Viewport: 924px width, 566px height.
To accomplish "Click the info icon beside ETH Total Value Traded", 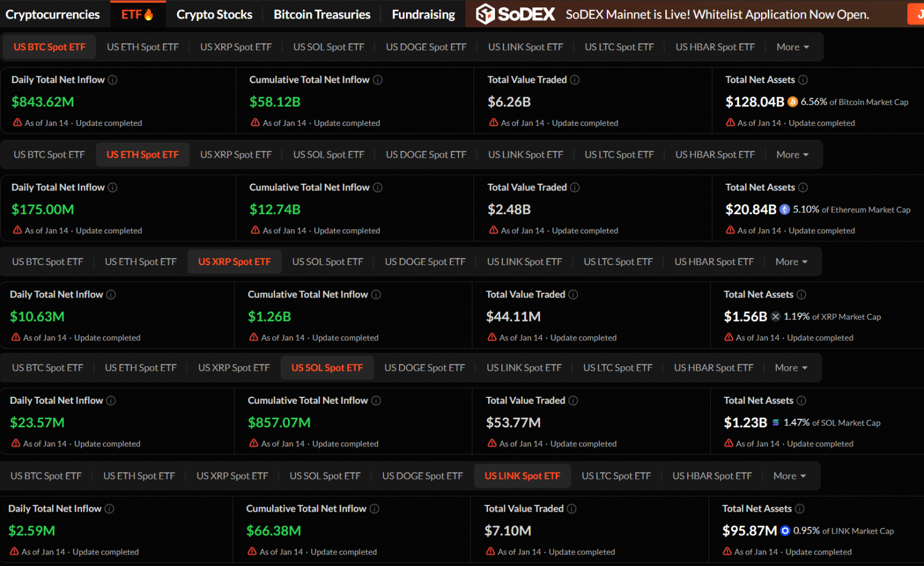I will point(575,188).
